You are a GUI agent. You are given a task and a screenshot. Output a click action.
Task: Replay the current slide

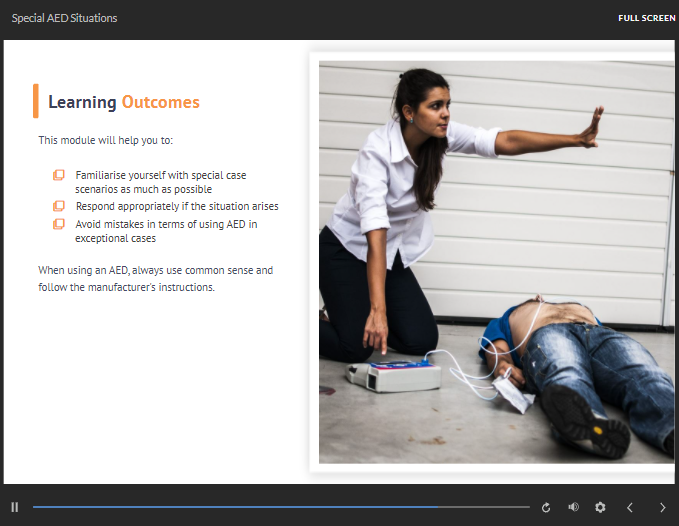pyautogui.click(x=546, y=507)
